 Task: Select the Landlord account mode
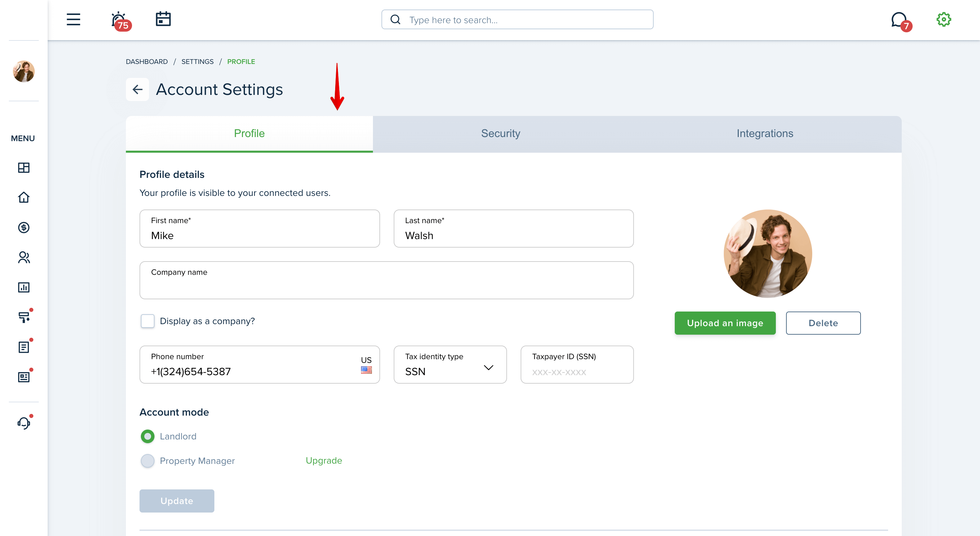tap(148, 436)
